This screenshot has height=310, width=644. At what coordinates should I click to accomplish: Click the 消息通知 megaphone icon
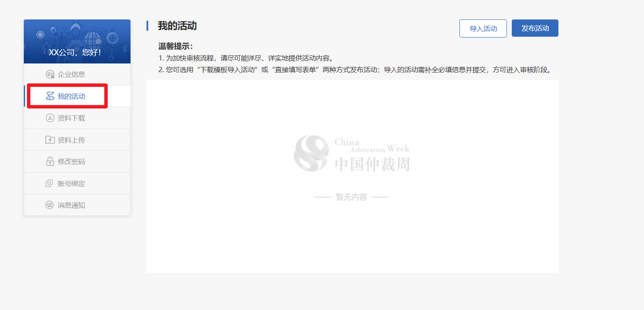coord(50,205)
